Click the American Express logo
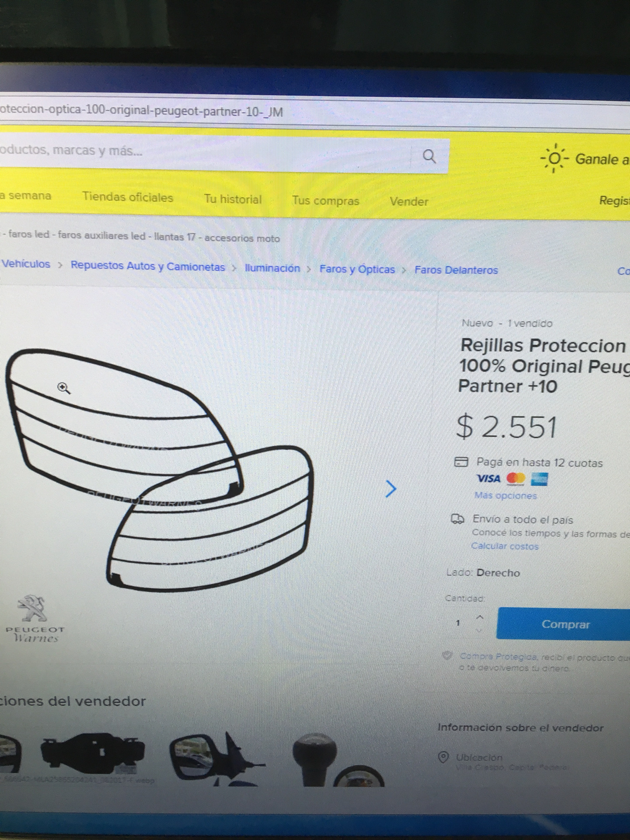Screen dimensions: 630x840 pos(539,479)
